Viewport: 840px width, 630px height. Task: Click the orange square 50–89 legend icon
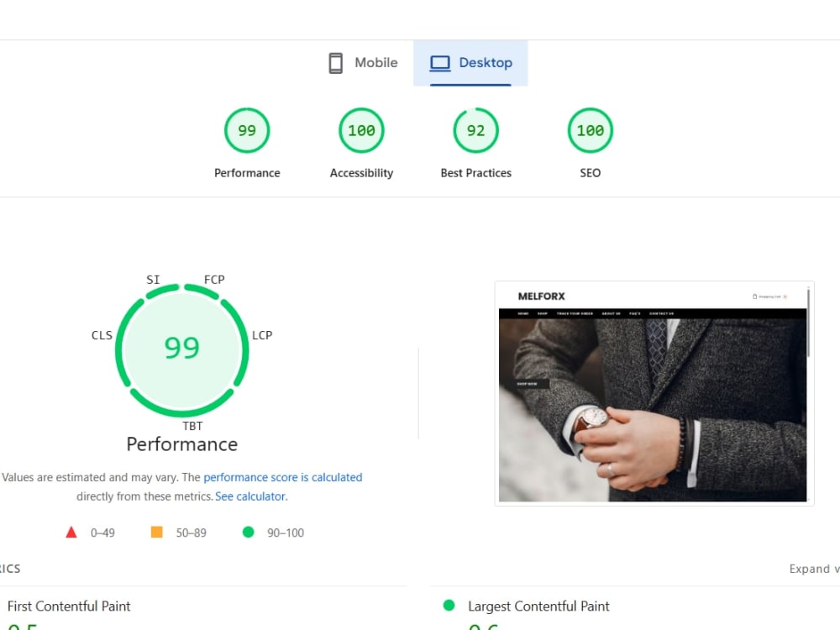click(156, 532)
